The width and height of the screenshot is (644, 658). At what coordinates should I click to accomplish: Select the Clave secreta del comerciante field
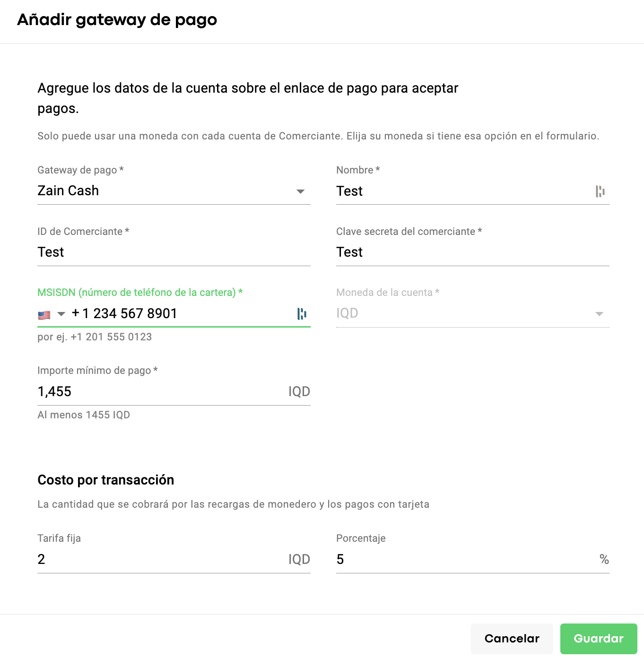coord(472,252)
